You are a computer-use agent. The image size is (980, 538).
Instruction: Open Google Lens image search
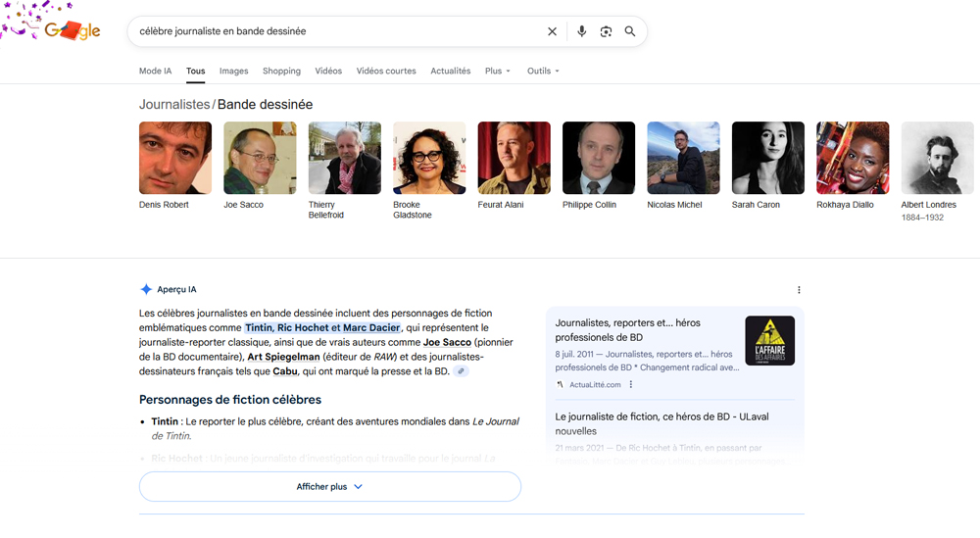[x=606, y=31]
